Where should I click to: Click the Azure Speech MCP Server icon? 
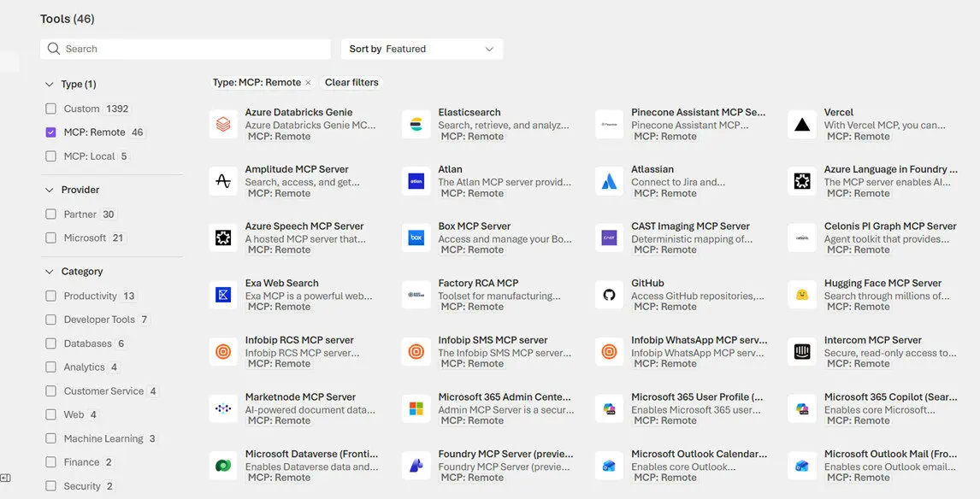(x=223, y=238)
